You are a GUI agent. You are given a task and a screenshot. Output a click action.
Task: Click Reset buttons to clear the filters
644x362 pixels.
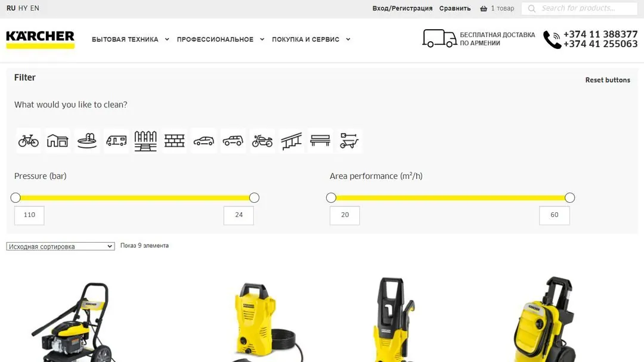[608, 80]
